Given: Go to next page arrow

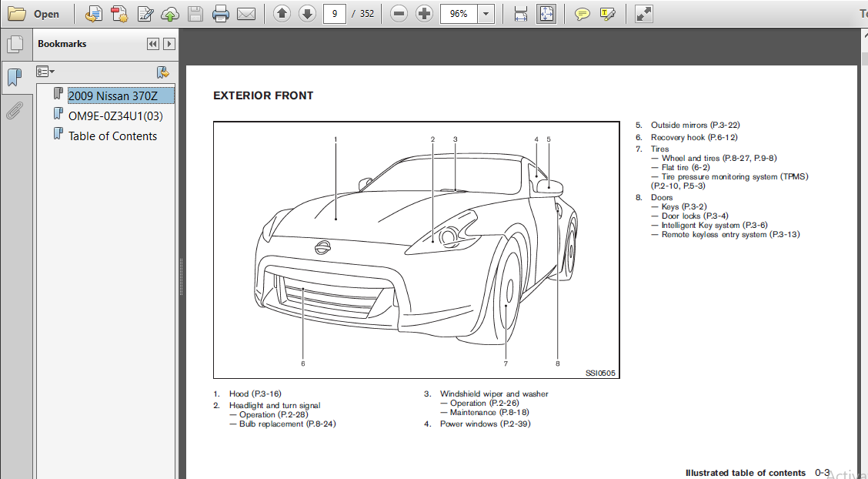Looking at the screenshot, I should point(307,13).
